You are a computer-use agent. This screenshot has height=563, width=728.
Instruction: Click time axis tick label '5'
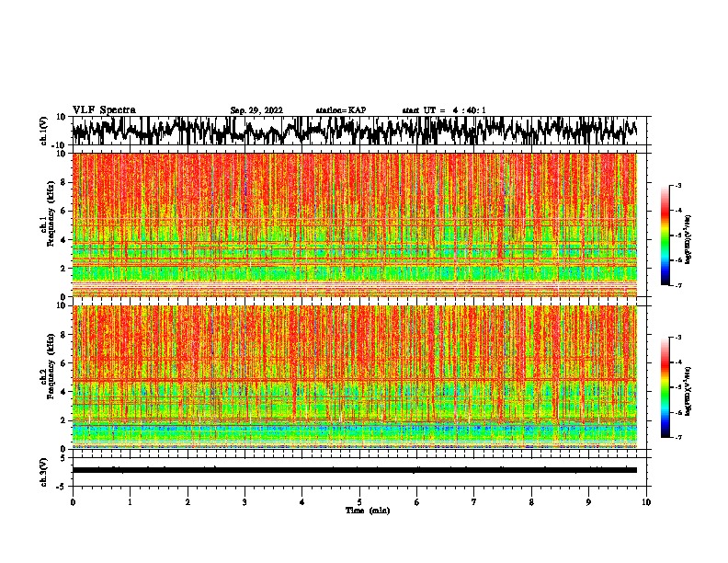pos(359,502)
